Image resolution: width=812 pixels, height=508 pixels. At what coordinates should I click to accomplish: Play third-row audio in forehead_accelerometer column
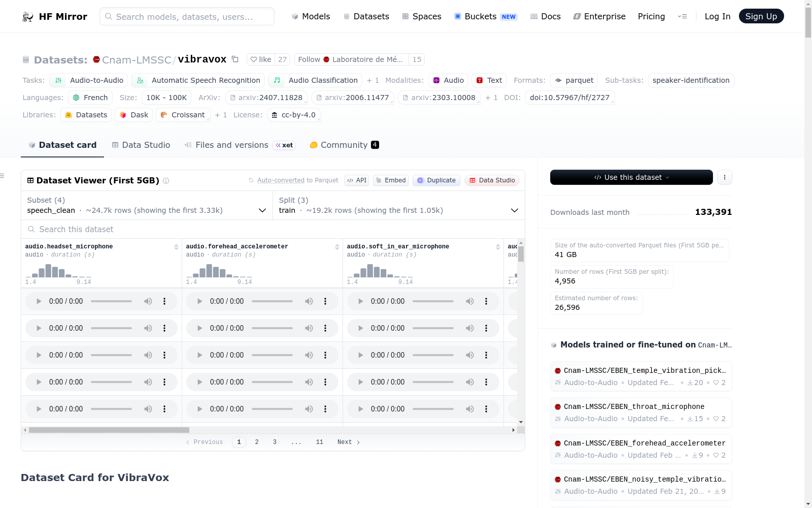pyautogui.click(x=199, y=355)
